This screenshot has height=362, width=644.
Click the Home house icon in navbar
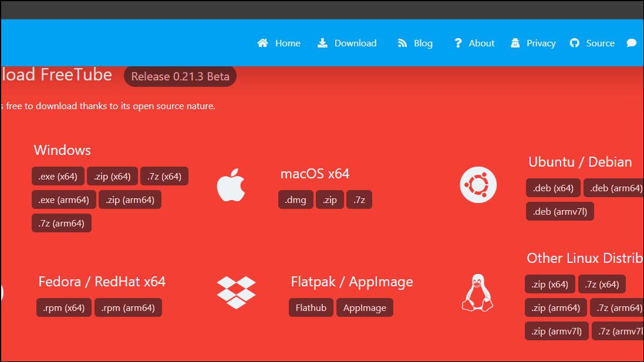click(263, 43)
